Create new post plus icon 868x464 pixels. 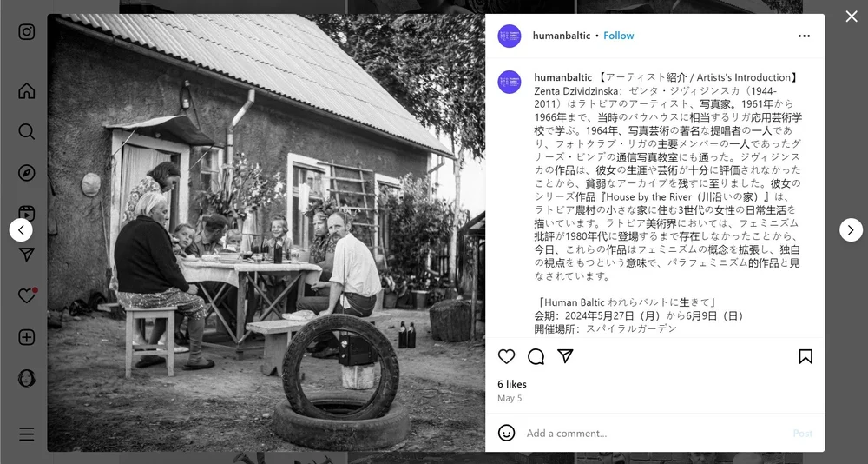coord(27,337)
